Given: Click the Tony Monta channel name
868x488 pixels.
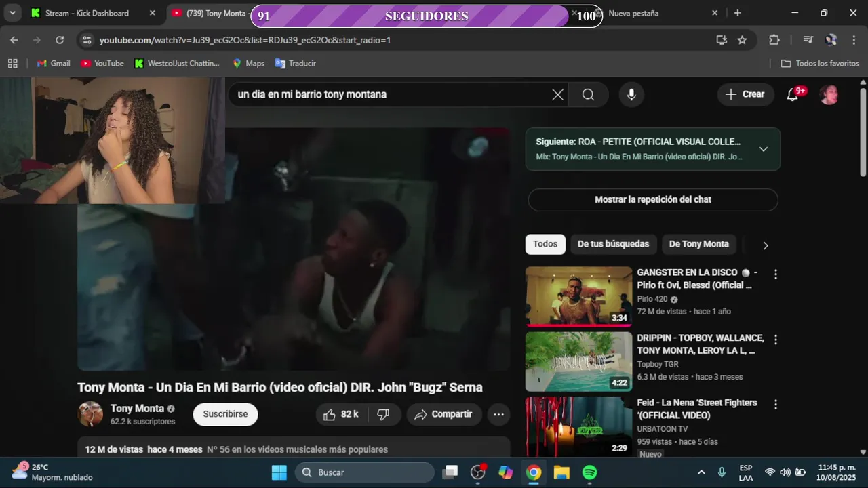Looking at the screenshot, I should point(137,408).
